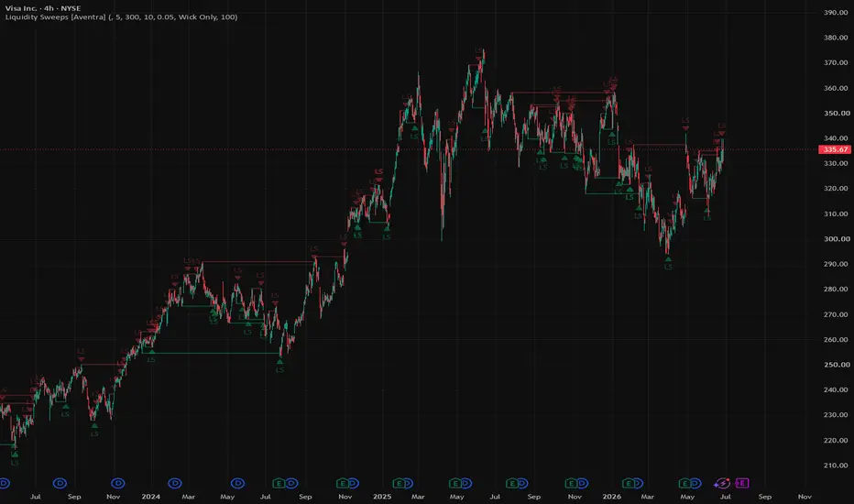Open the purple lightning event icon
The width and height of the screenshot is (854, 504).
coord(722,483)
